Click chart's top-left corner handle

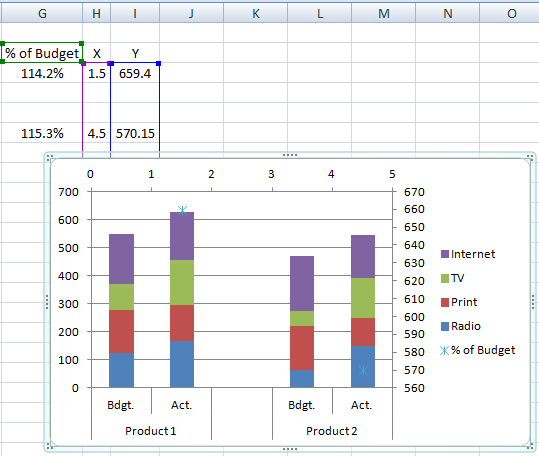(x=49, y=157)
